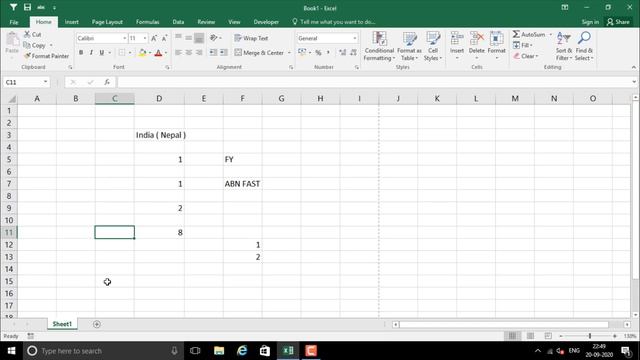Apply the Comma Style format

point(328,53)
